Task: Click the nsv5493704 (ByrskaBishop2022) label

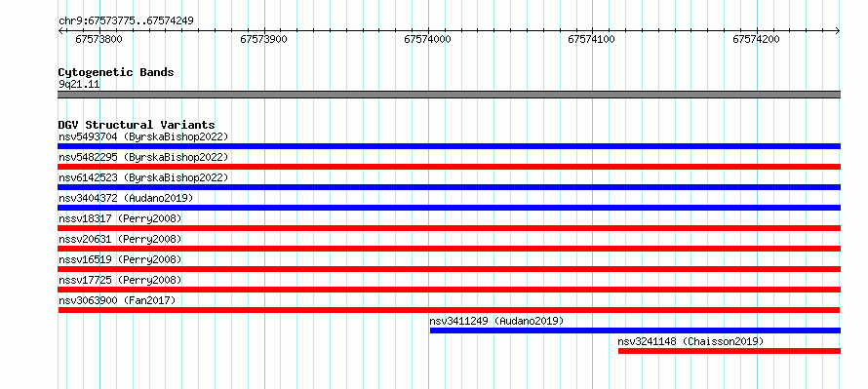Action: point(143,136)
